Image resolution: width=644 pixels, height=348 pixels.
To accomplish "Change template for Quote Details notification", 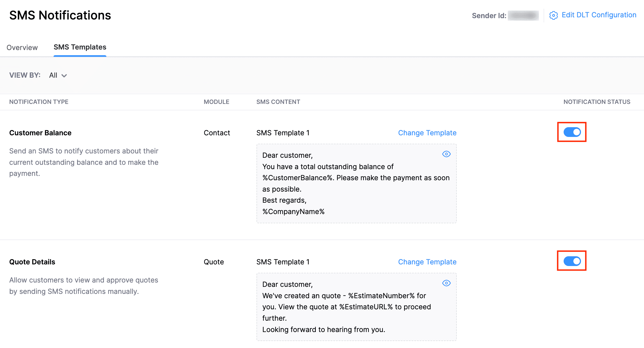I will click(x=427, y=262).
